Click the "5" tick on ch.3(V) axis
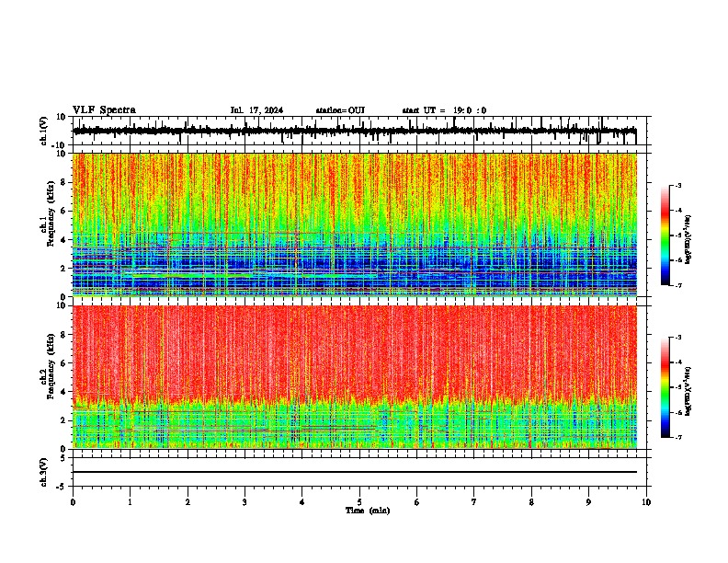728x563 pixels. [x=64, y=457]
